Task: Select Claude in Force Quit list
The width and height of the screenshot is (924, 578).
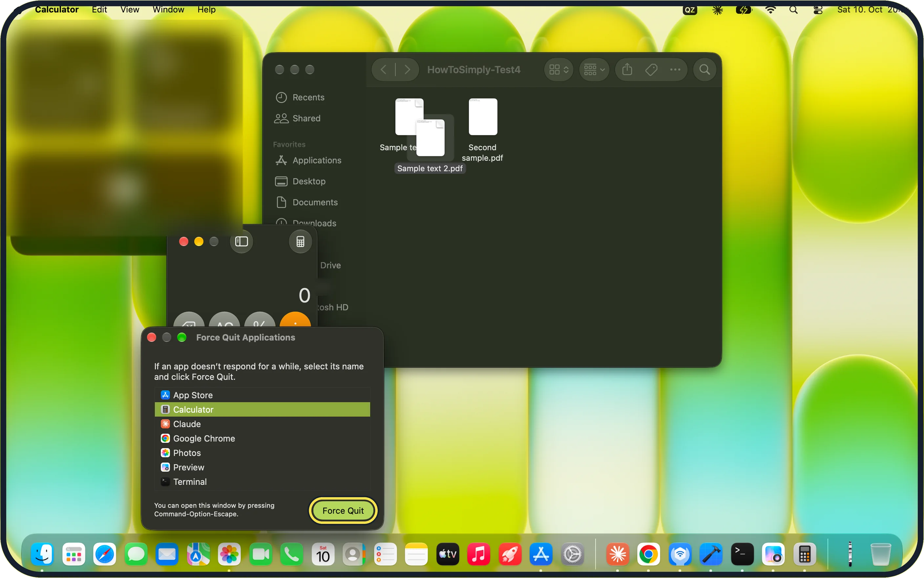Action: pos(262,424)
